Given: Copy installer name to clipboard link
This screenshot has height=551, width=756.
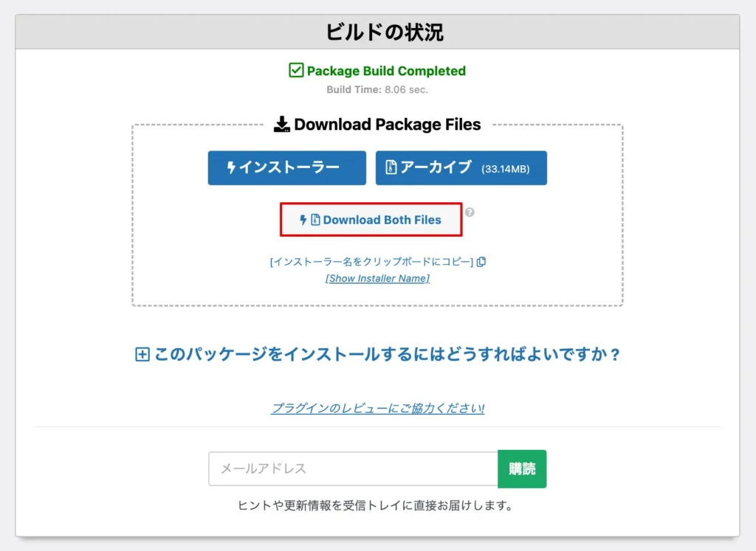Looking at the screenshot, I should click(372, 262).
